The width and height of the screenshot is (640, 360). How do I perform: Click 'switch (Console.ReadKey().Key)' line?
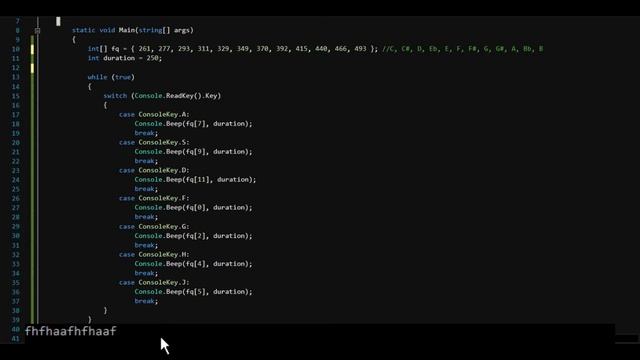162,96
